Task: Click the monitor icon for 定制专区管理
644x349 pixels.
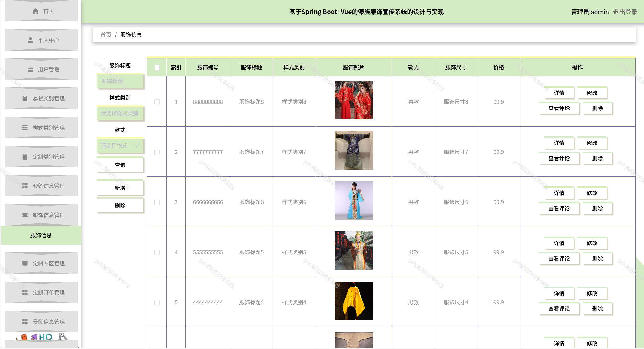Action: (25, 263)
